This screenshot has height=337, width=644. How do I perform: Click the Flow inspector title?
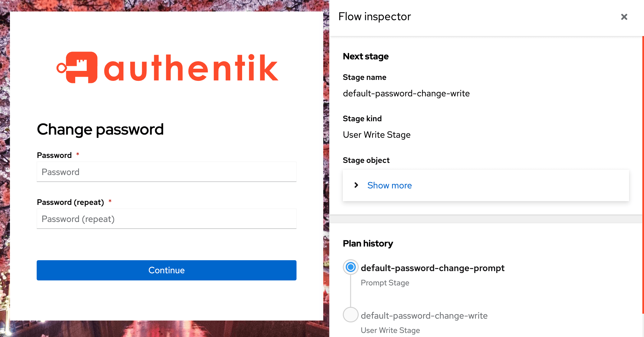(375, 16)
